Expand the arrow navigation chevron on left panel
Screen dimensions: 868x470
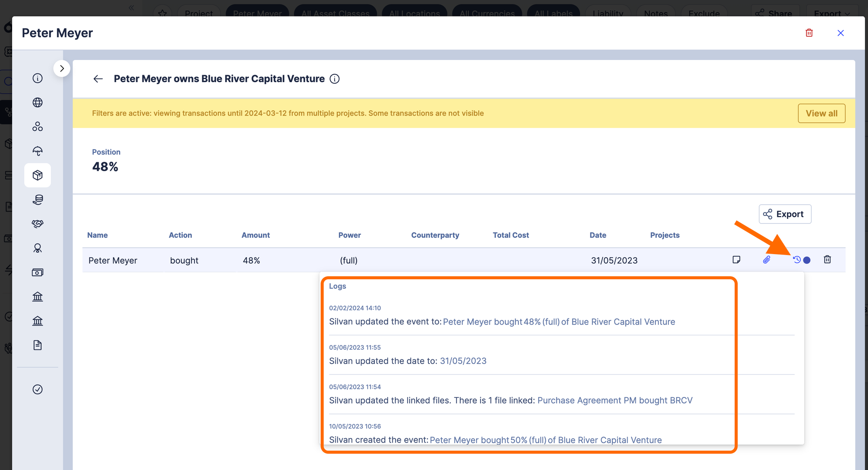click(x=61, y=68)
